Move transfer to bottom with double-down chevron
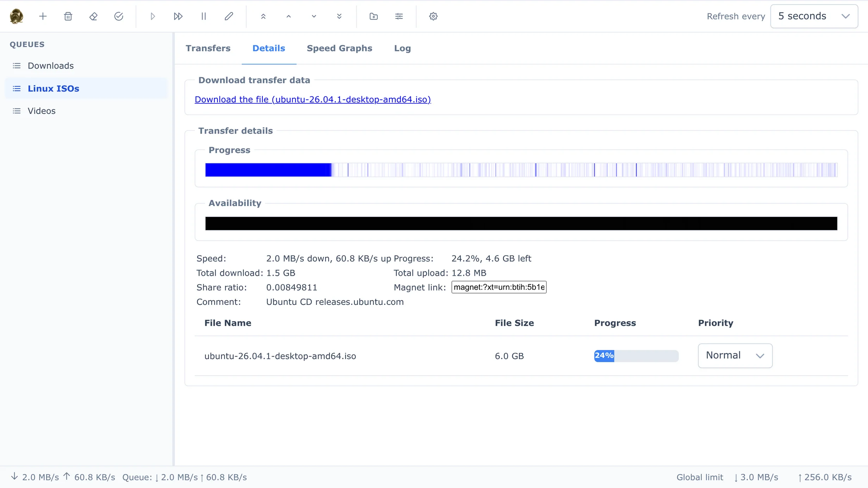Viewport: 868px width, 488px height. 339,16
